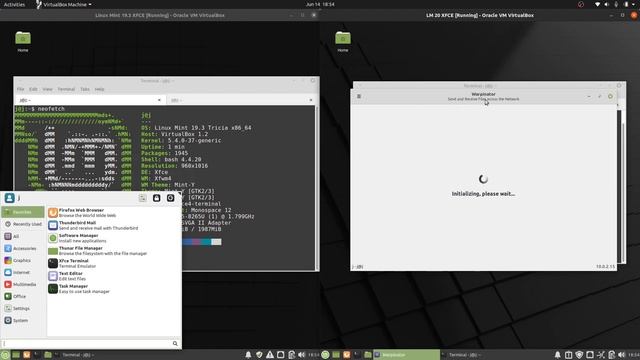Screen dimensions: 640x360
Task: Open the System category
Action: click(x=23, y=320)
